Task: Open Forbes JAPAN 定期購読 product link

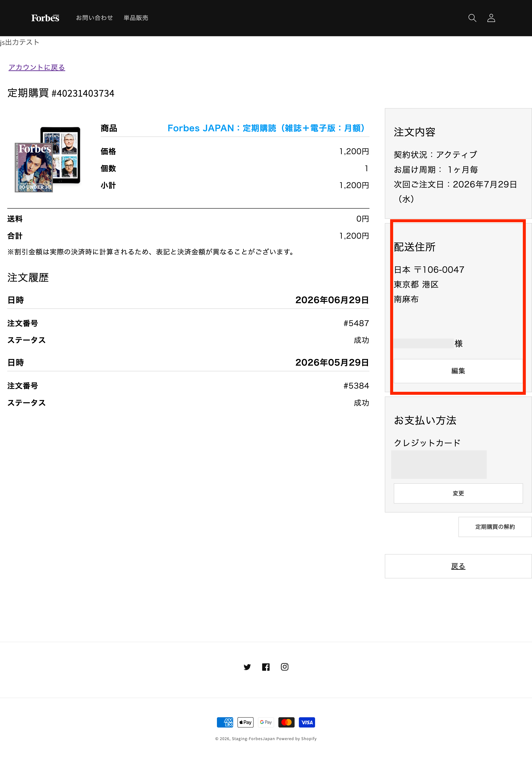Action: [266, 128]
